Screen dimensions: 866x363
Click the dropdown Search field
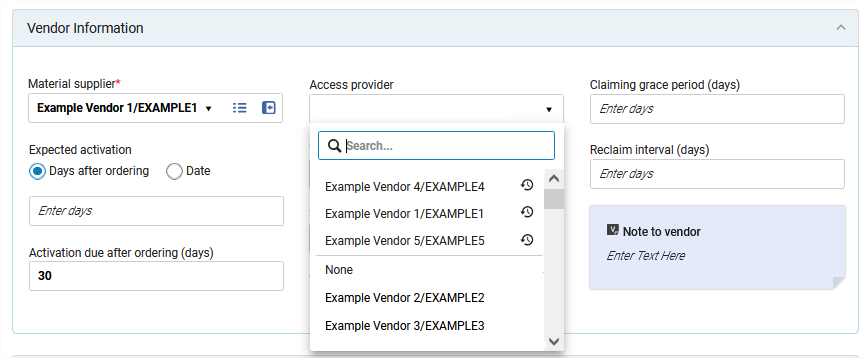[436, 146]
